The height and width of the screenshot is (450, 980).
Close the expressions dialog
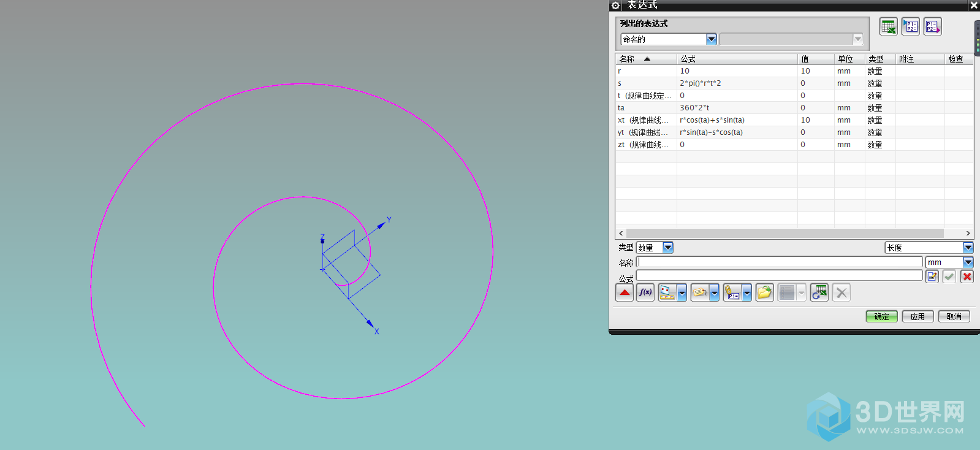pos(974,5)
